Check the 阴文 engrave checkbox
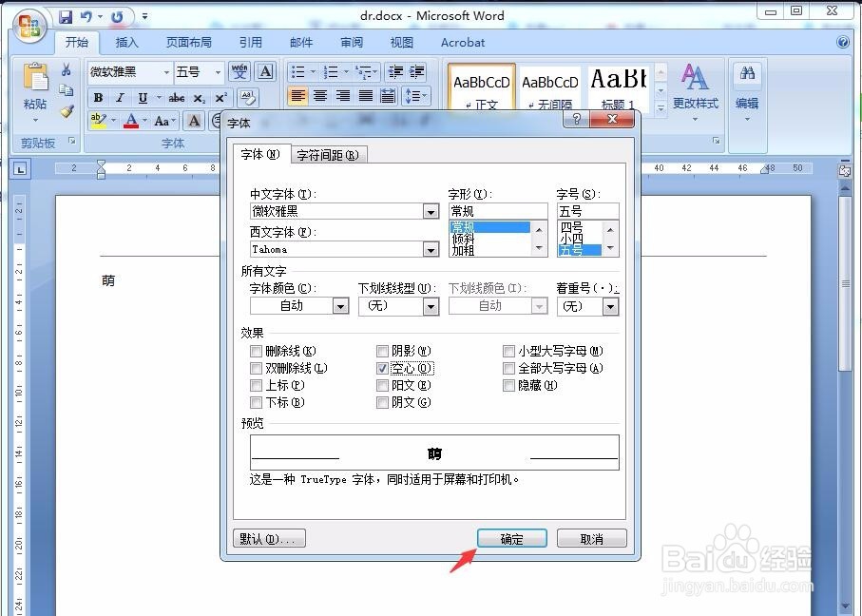This screenshot has width=862, height=616. click(382, 403)
